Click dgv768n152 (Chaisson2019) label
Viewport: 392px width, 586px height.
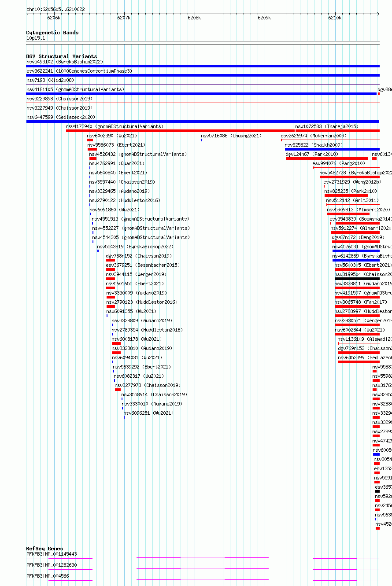pos(139,256)
